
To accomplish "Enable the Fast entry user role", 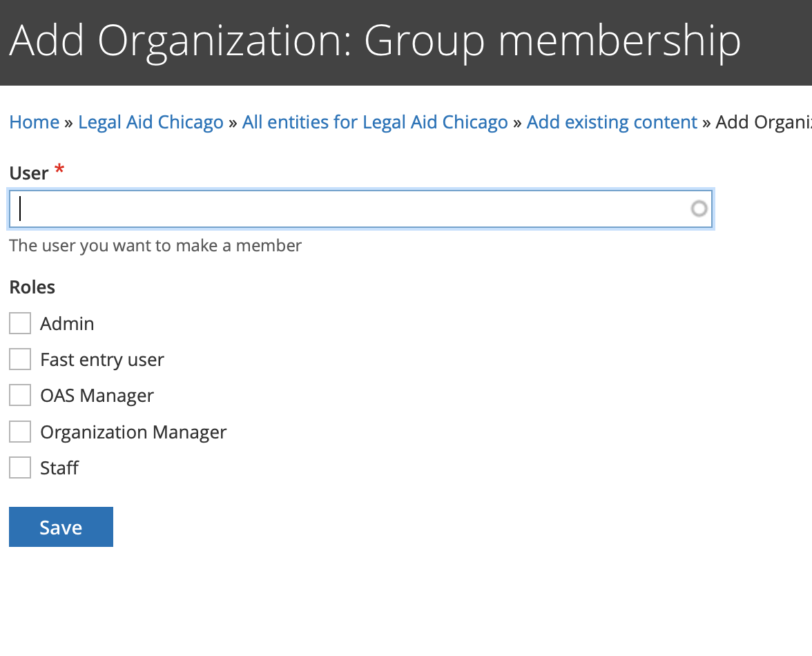I will 20,359.
